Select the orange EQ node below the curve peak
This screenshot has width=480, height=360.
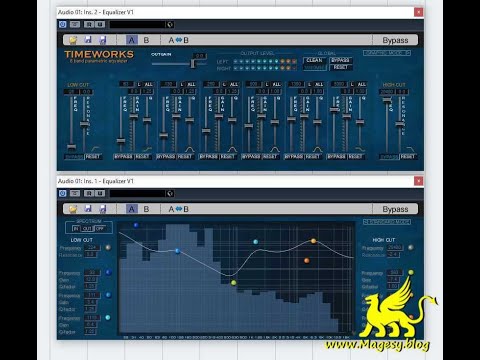307,260
